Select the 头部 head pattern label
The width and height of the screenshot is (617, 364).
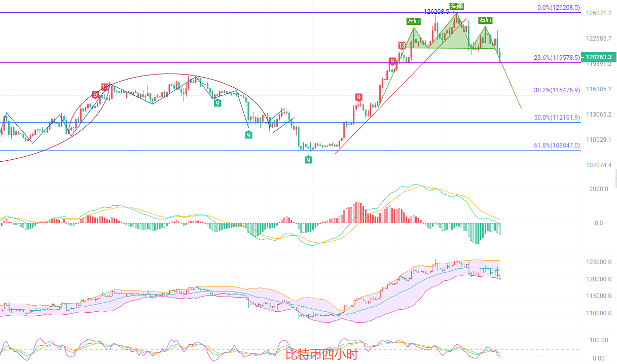coord(457,6)
